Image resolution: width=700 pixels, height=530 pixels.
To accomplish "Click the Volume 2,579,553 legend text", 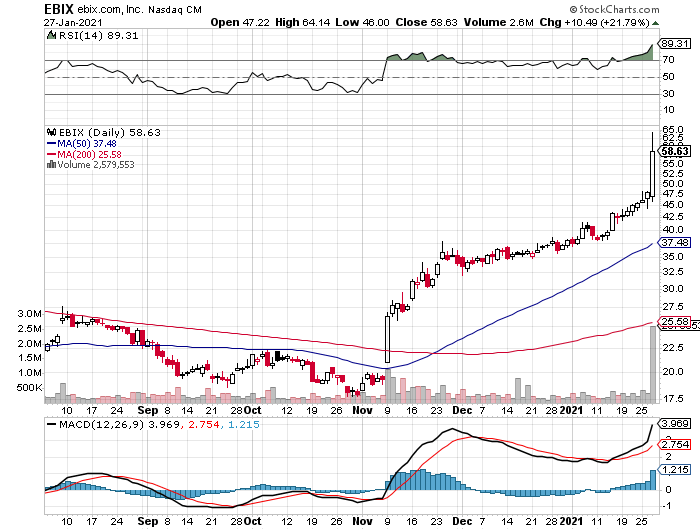I will (96, 165).
